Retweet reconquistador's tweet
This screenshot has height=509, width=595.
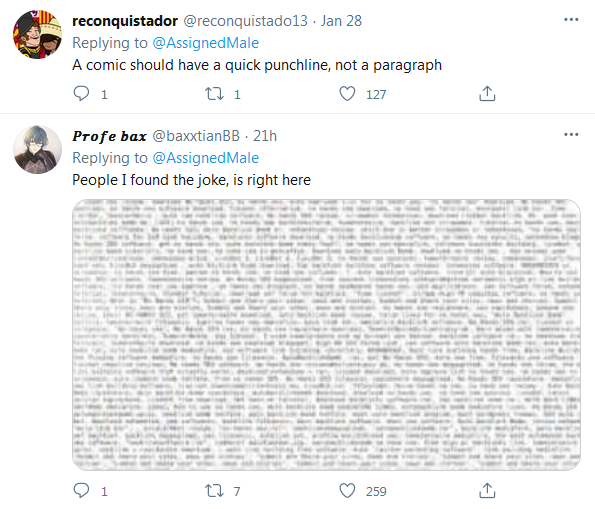214,93
